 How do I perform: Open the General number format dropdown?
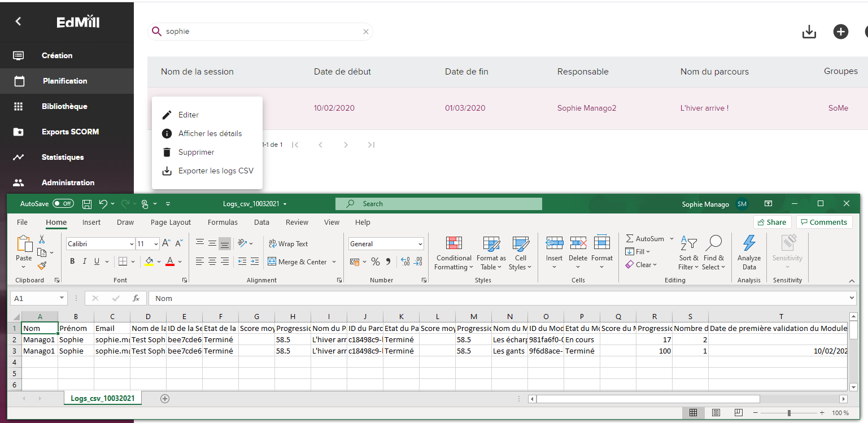pos(420,244)
